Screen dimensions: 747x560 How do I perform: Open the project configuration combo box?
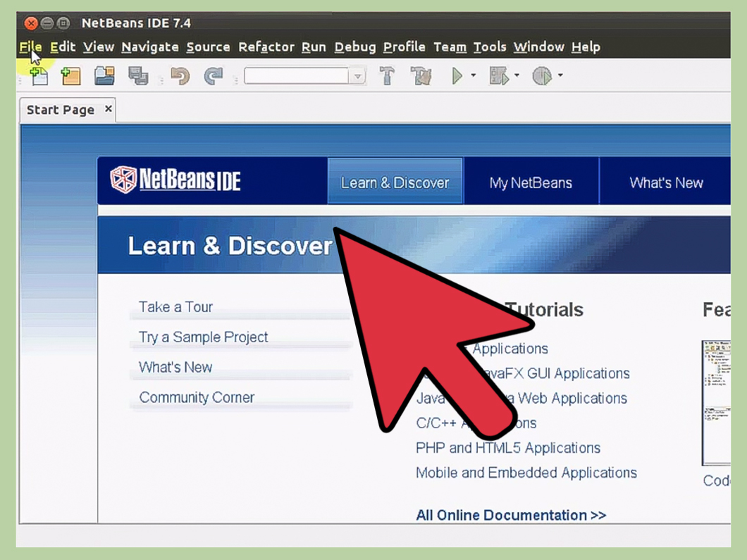(x=305, y=75)
